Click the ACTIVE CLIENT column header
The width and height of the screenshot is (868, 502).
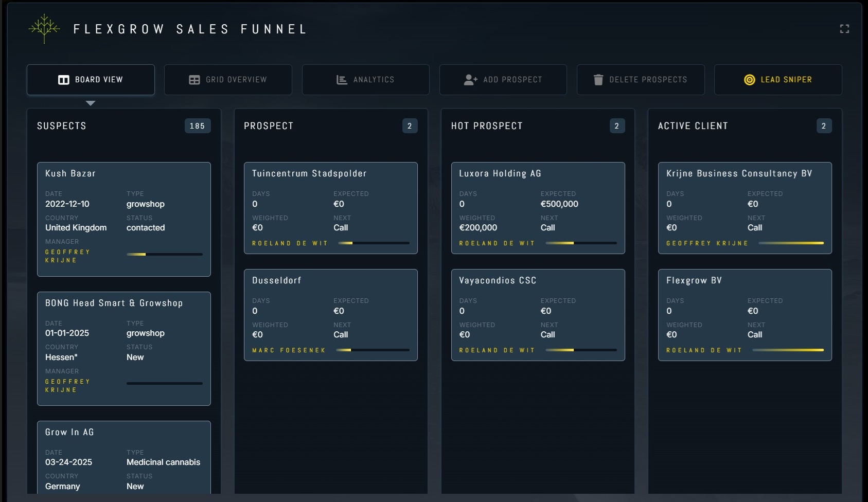(693, 126)
